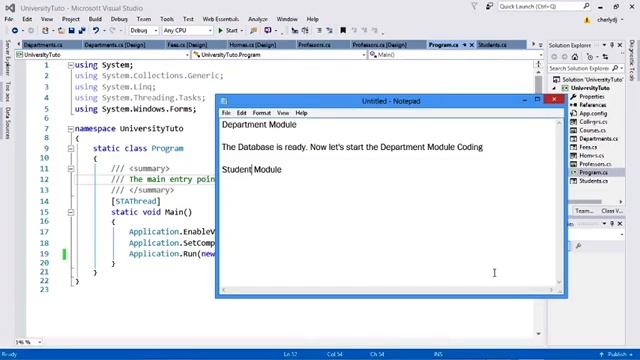Open the editor zoom percentage dropdown
The height and width of the screenshot is (360, 640).
coord(29,342)
